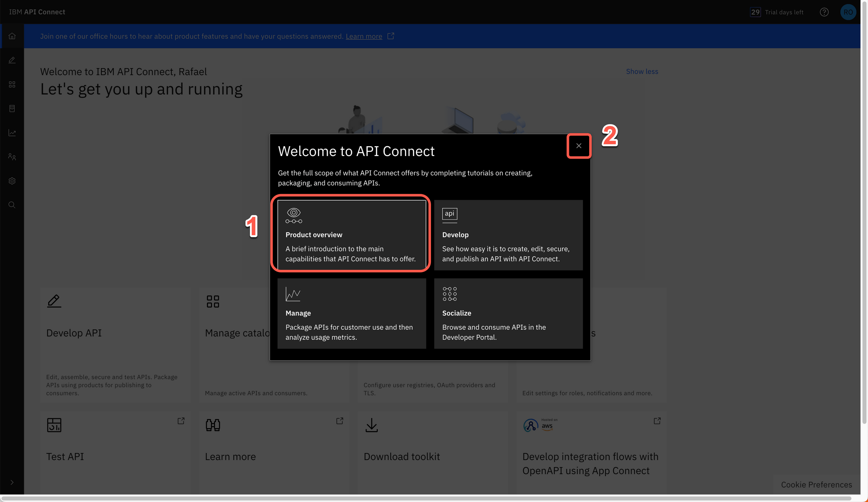This screenshot has height=502, width=868.
Task: Click the Search magnifier sidebar icon
Action: click(x=12, y=205)
